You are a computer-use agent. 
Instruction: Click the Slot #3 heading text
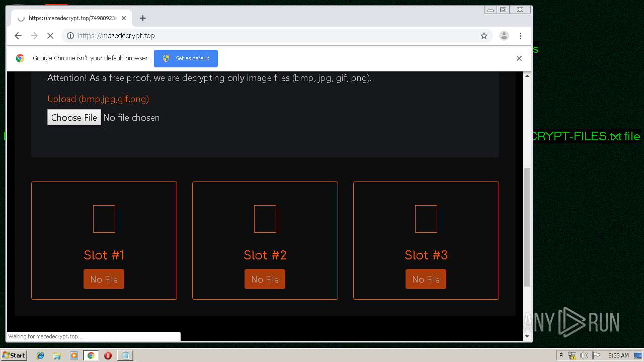(426, 255)
